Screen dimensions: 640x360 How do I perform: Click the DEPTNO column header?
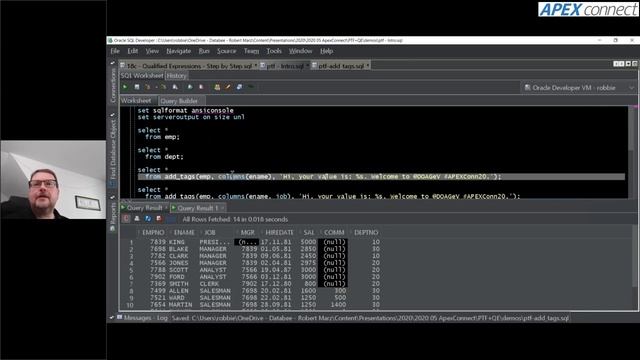(x=366, y=232)
